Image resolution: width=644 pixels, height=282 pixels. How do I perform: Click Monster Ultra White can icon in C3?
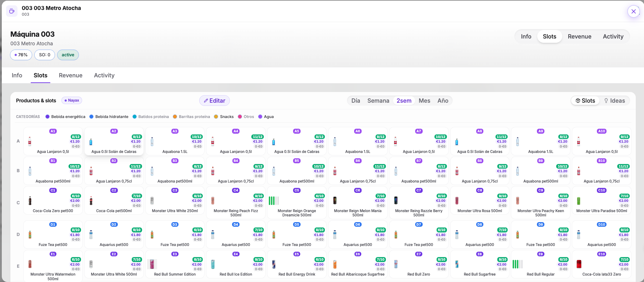tap(152, 201)
